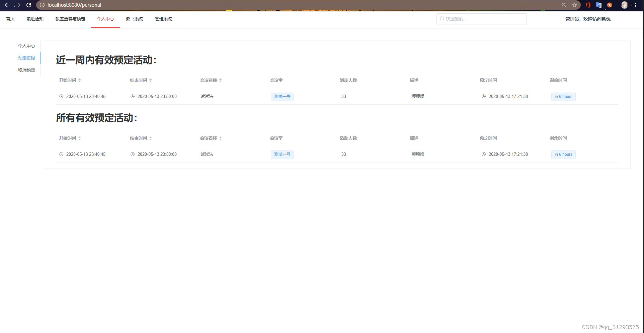Click 活动人数 value 33 in first table

point(343,96)
